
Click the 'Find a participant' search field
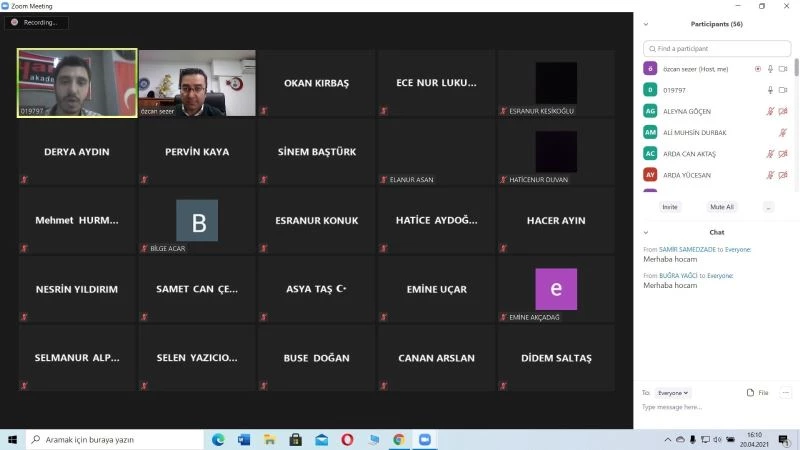click(716, 48)
